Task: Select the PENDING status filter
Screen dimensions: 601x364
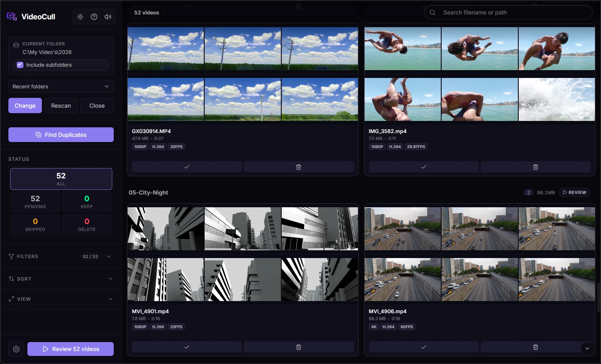Action: point(35,202)
